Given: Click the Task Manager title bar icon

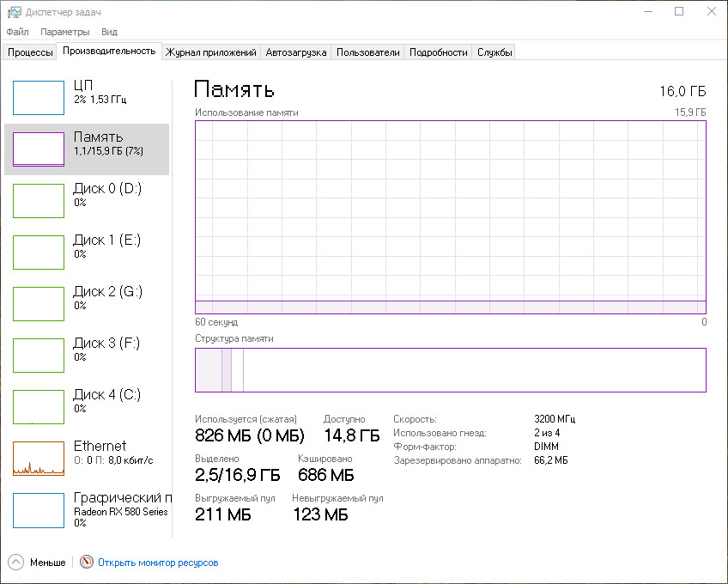Looking at the screenshot, I should [x=15, y=11].
